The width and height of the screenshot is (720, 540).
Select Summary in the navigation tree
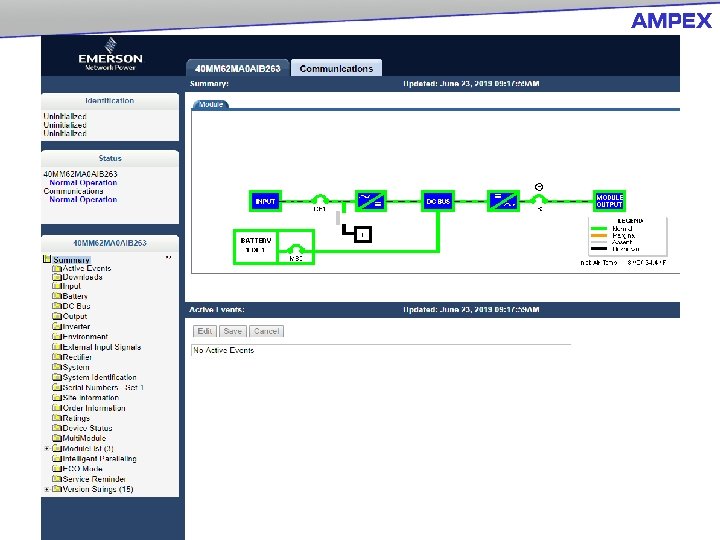pos(71,260)
